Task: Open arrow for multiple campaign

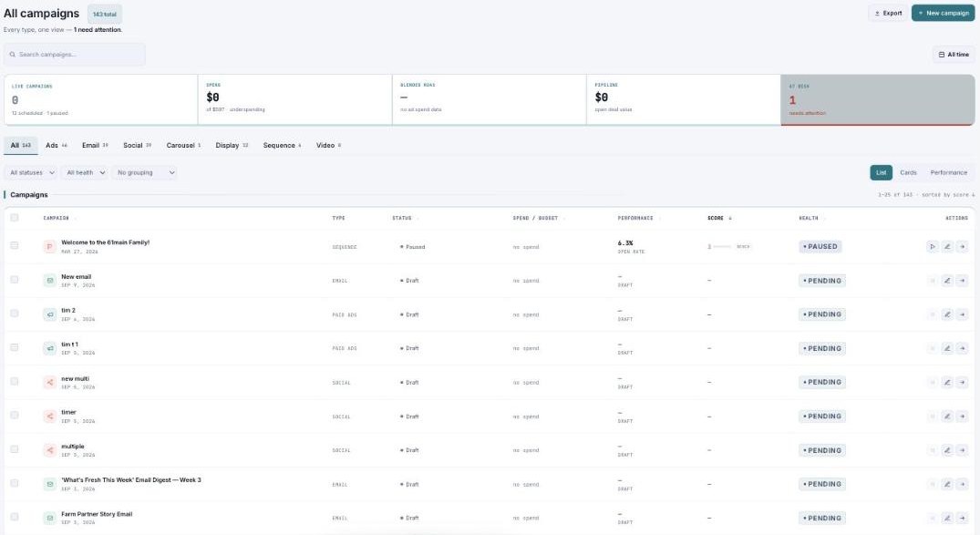Action: [x=962, y=450]
